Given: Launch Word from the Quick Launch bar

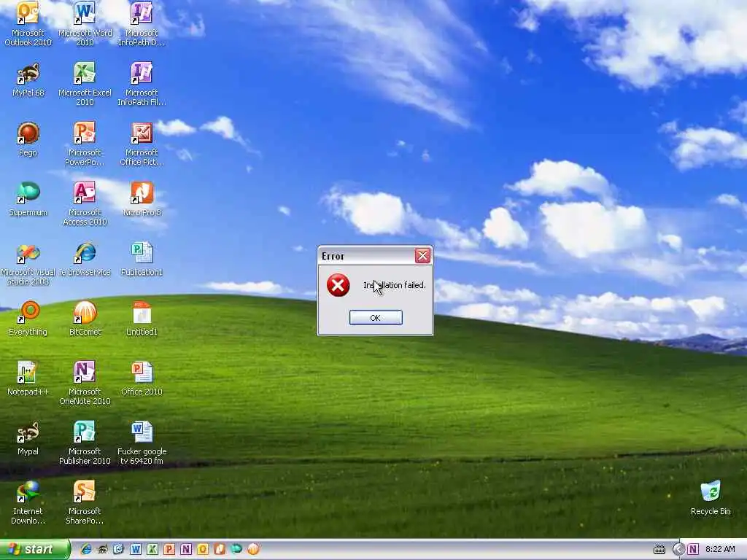Looking at the screenshot, I should pos(136,549).
